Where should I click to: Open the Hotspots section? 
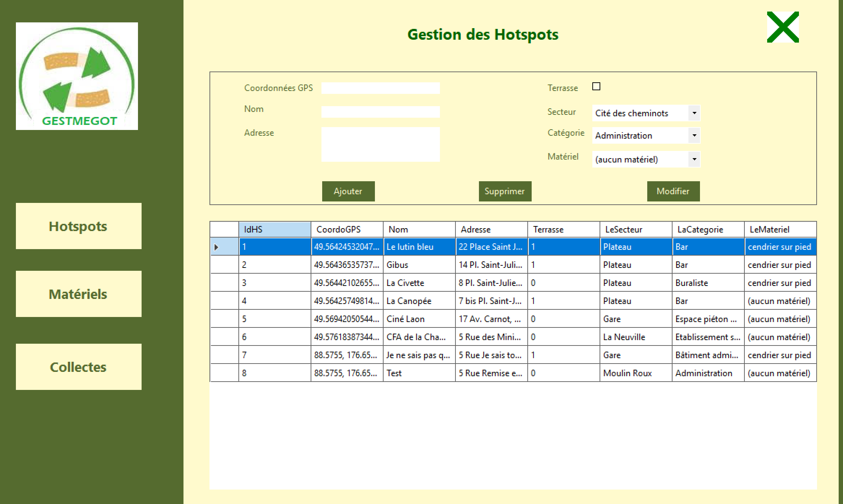pos(78,226)
